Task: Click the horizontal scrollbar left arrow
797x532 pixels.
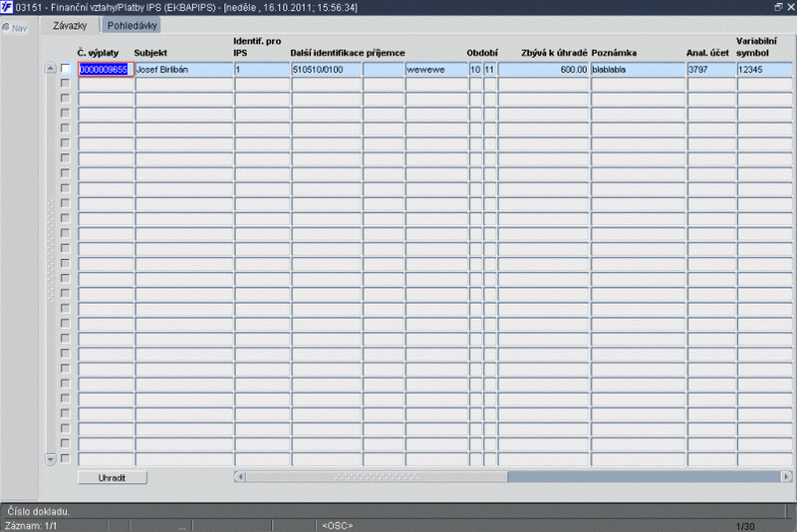Action: coord(240,476)
